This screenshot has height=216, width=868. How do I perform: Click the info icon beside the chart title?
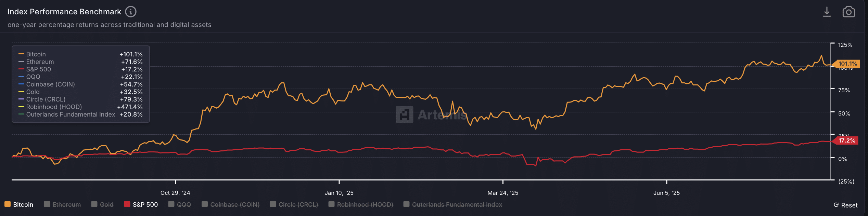[130, 12]
